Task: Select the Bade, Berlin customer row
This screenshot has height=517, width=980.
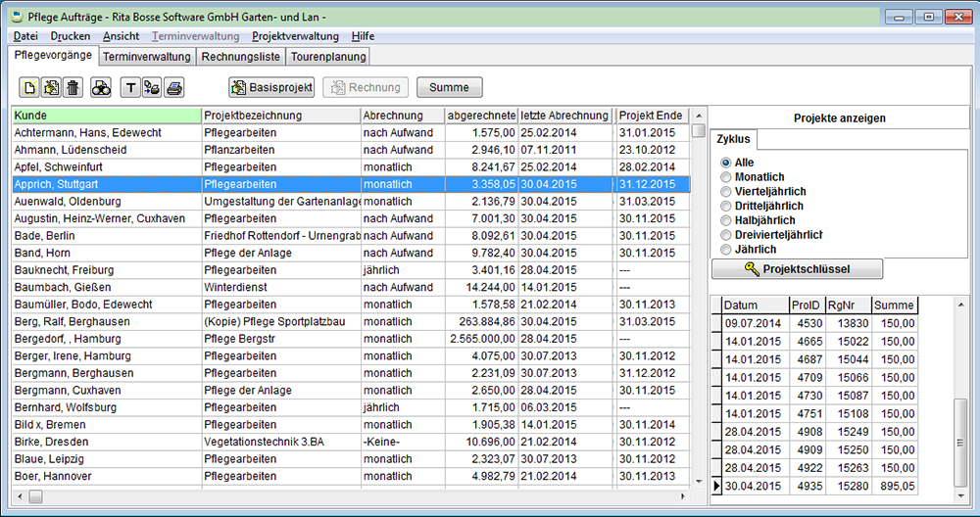Action: point(105,236)
